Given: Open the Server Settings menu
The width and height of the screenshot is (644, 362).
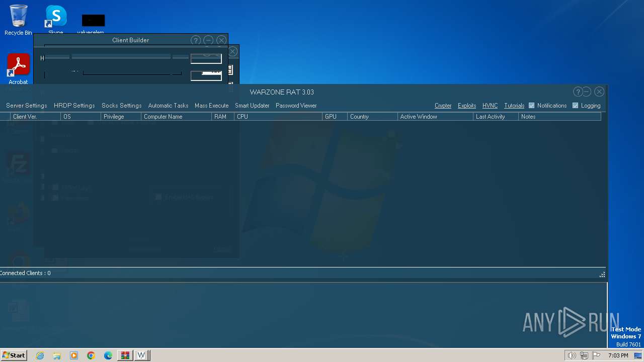Looking at the screenshot, I should coord(27,106).
